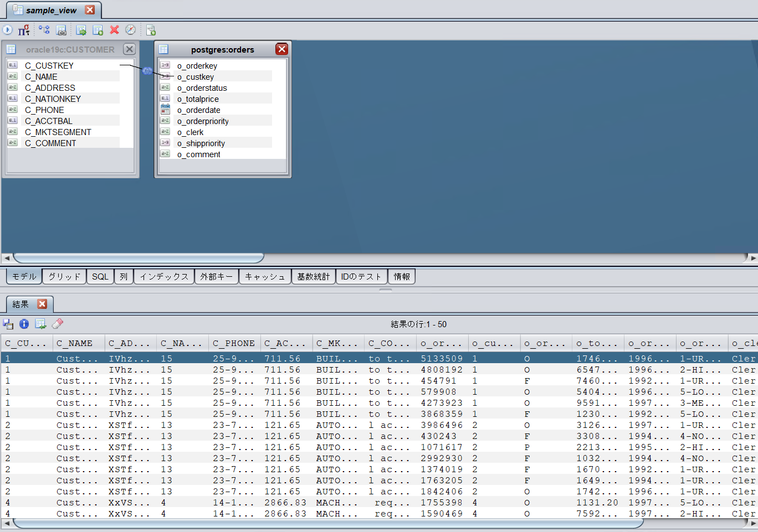Click the type icon beside C_NAME

(13, 76)
